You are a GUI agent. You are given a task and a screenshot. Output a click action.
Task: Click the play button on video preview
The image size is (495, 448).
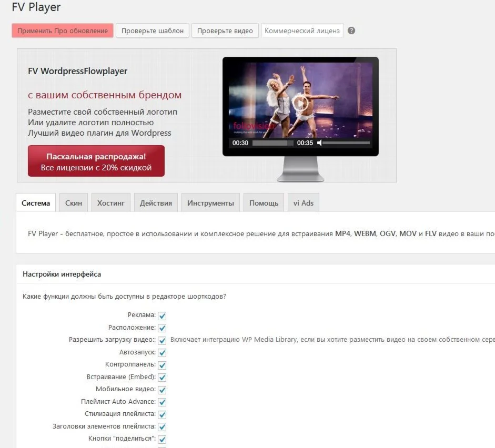[x=301, y=104]
